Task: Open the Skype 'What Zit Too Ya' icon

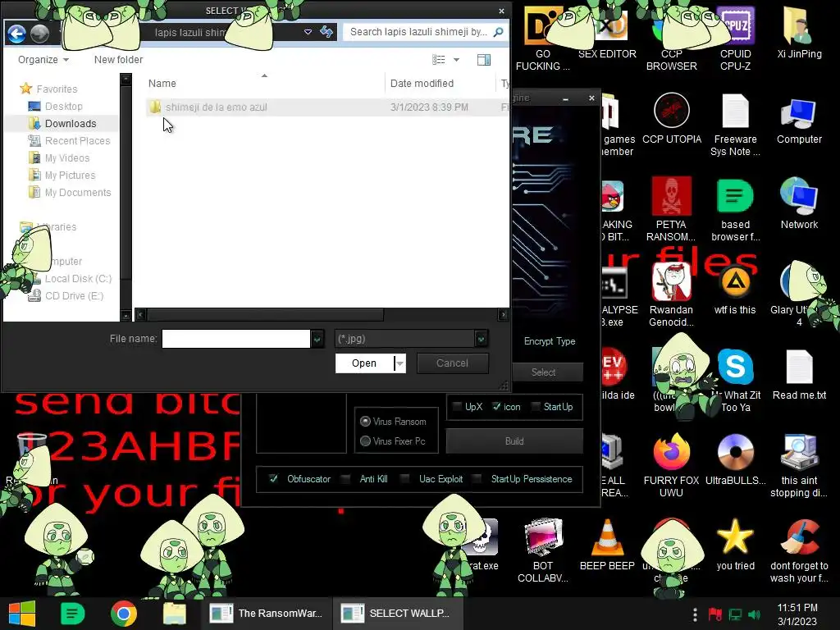Action: click(x=736, y=381)
